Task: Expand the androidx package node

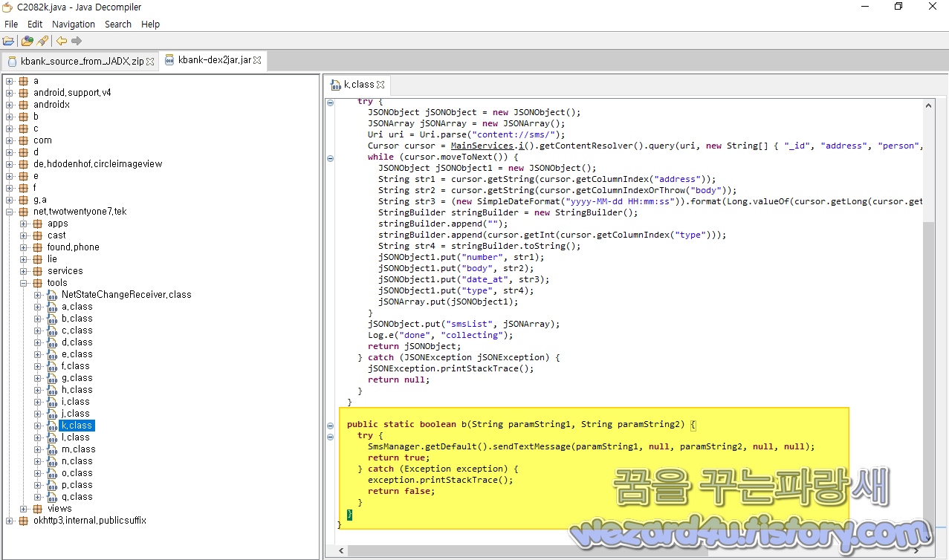Action: point(10,105)
